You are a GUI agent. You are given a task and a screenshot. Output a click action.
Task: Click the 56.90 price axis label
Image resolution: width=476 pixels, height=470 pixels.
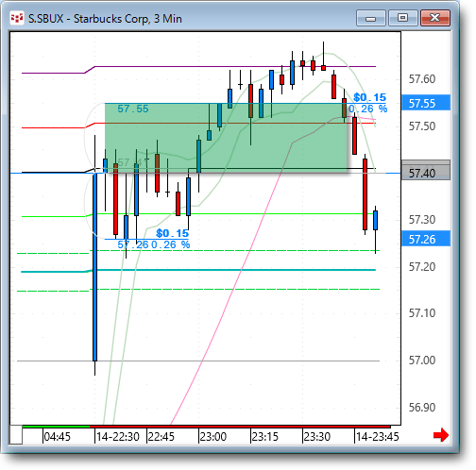[x=422, y=408]
